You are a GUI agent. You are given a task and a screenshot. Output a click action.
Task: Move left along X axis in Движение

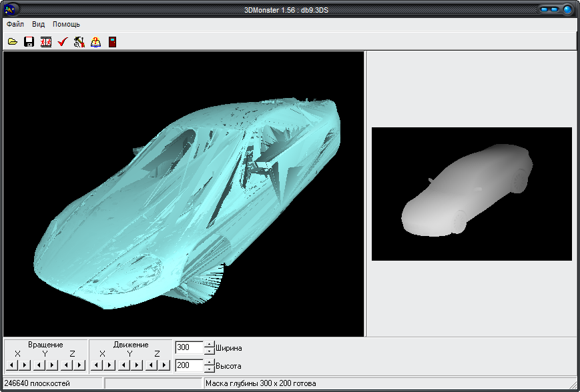[97, 365]
